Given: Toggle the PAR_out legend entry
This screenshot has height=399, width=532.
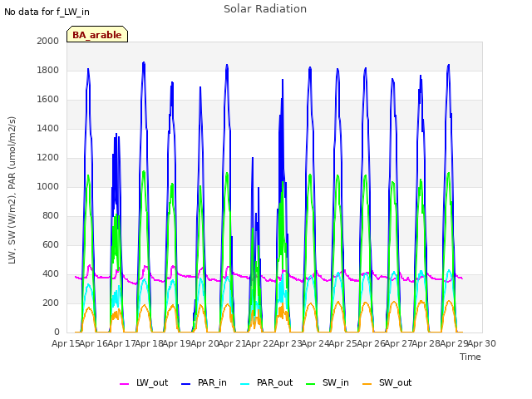Looking at the screenshot, I should click(x=266, y=383).
